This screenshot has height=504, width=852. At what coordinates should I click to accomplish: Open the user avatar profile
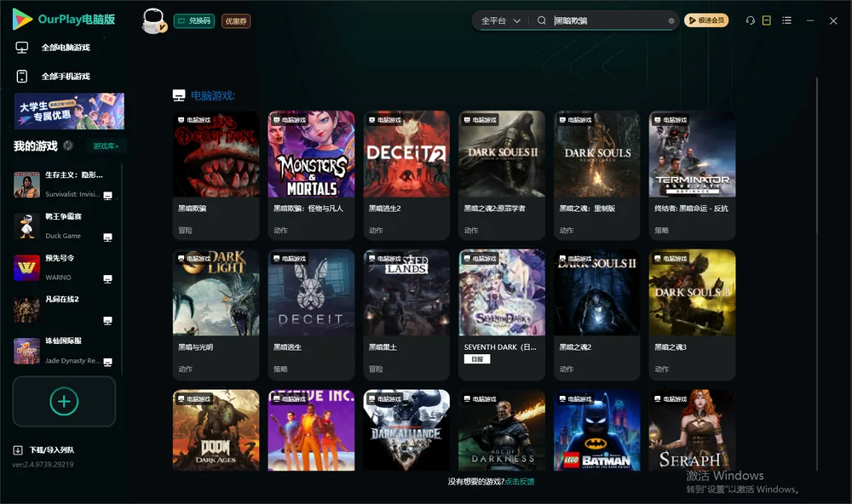click(153, 20)
